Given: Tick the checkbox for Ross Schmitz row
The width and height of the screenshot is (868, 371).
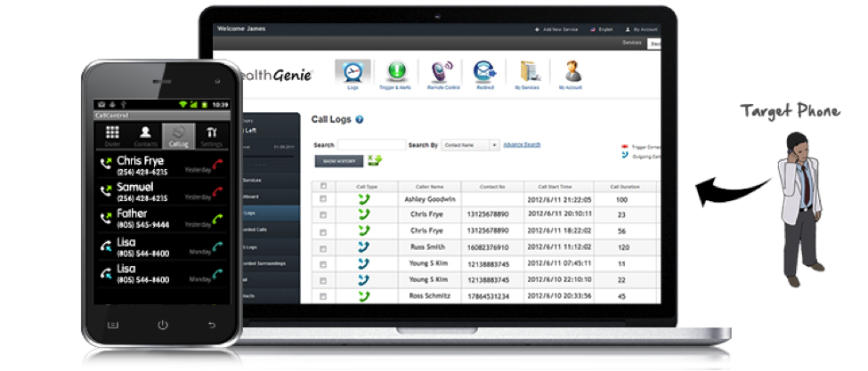Looking at the screenshot, I should [x=323, y=296].
